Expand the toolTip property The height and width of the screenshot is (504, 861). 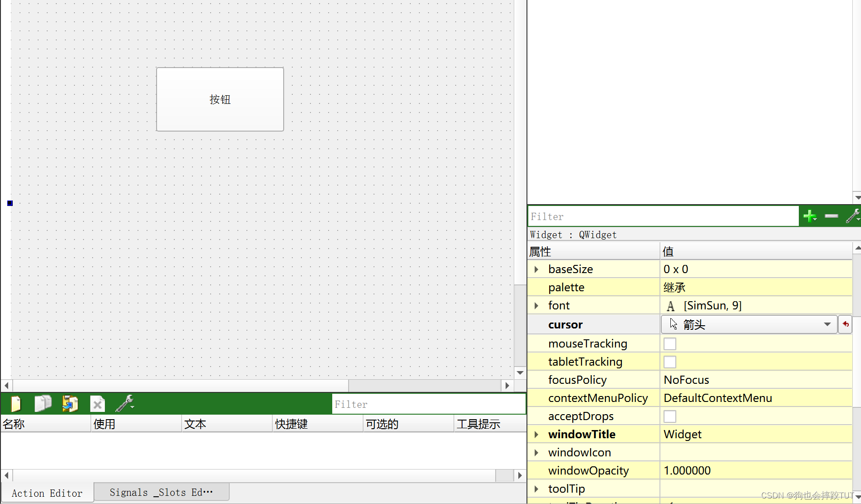(536, 489)
